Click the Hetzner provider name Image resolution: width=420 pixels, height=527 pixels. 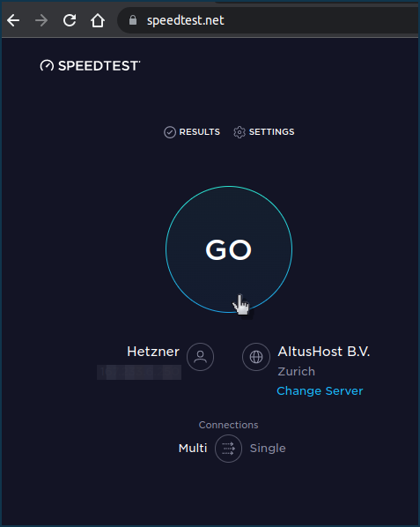tap(153, 352)
